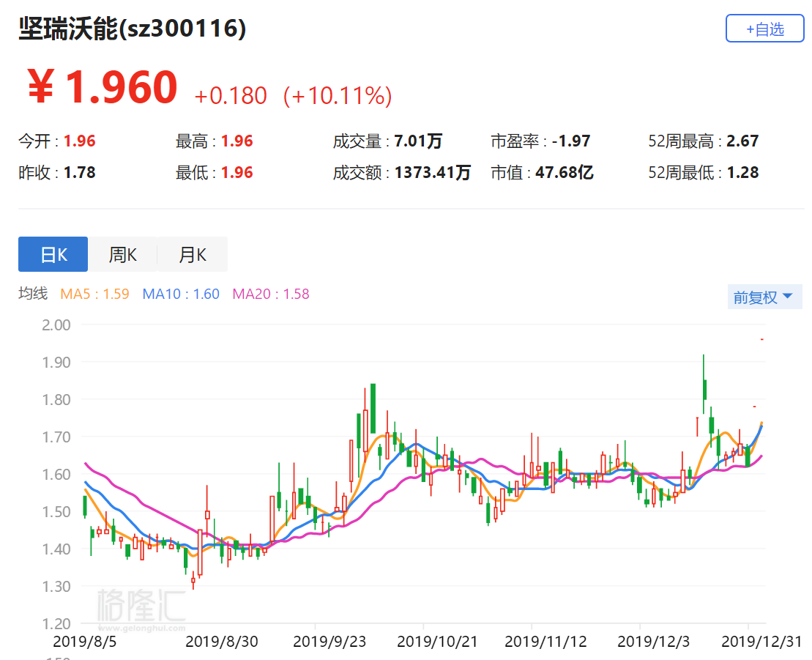The height and width of the screenshot is (660, 812).
Task: Click the 最低 low price value 1.96
Action: click(237, 173)
